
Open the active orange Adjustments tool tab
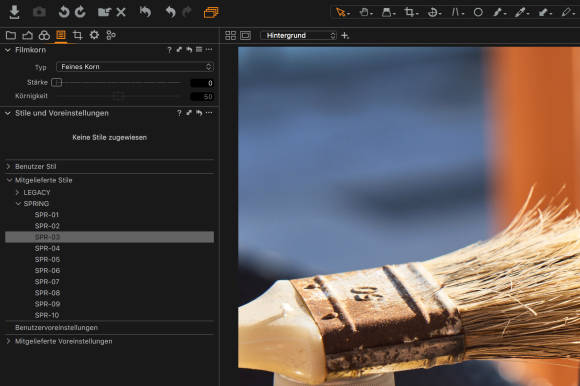coord(61,35)
